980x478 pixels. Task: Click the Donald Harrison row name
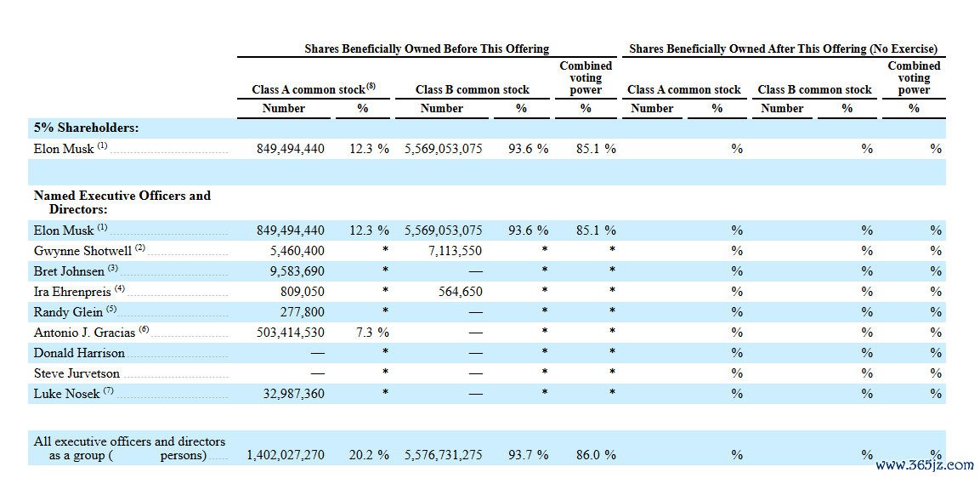coord(79,353)
